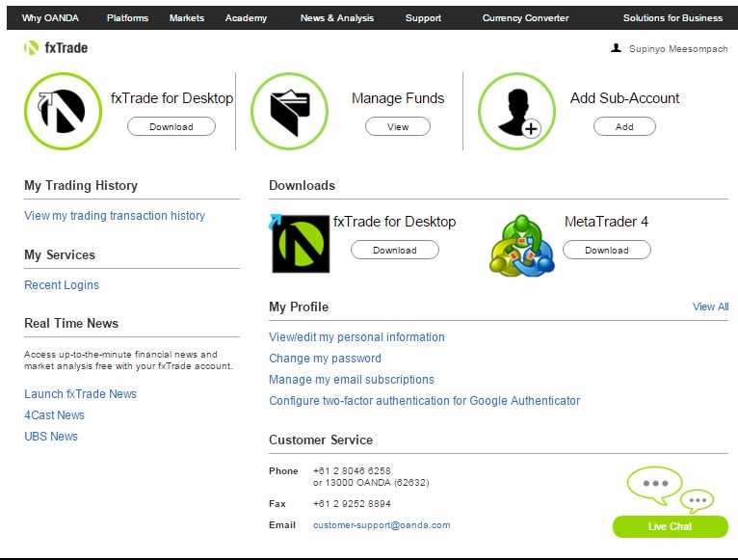Screen dimensions: 738x560
Task: Click the Add Sub-Account person icon
Action: [x=516, y=112]
